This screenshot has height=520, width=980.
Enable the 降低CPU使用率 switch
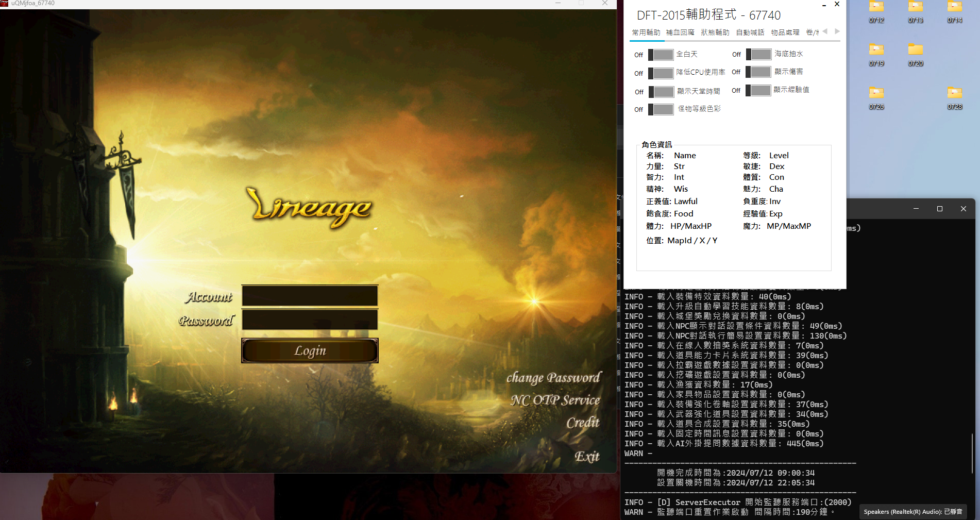[661, 73]
